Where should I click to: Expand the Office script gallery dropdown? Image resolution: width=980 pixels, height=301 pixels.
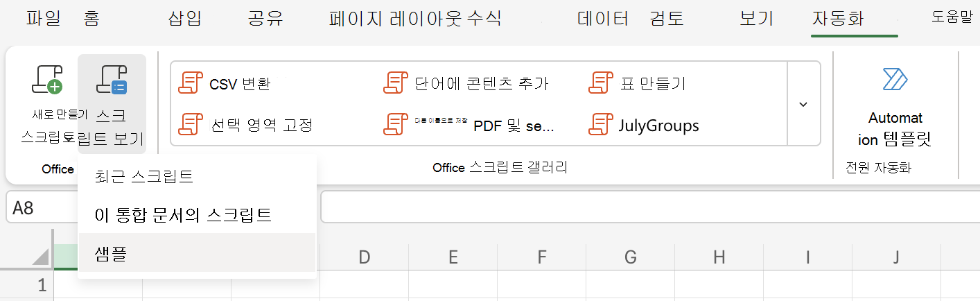(x=803, y=104)
